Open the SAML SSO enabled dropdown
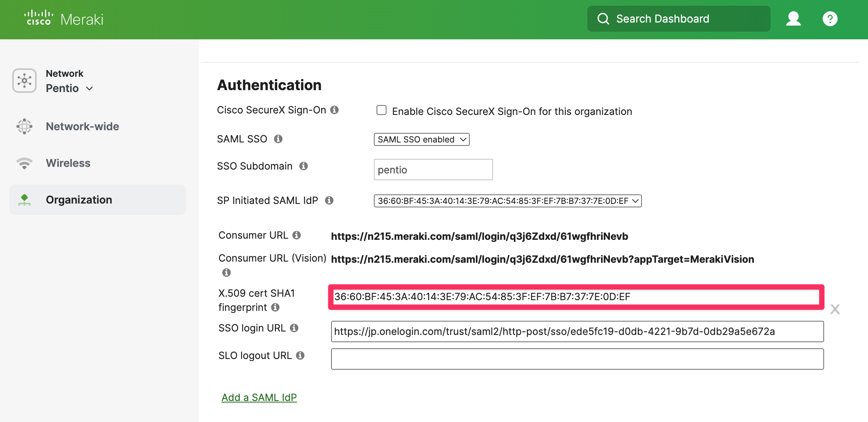The height and width of the screenshot is (422, 868). pos(422,139)
